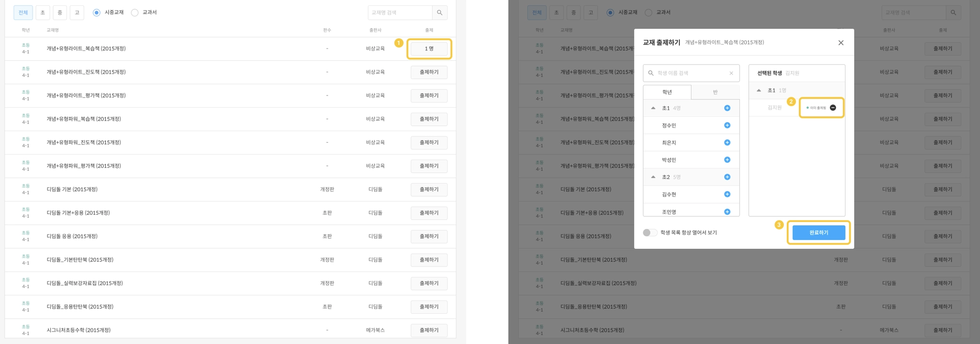Add student 김수현 with plus icon
The image size is (980, 344).
pos(727,194)
